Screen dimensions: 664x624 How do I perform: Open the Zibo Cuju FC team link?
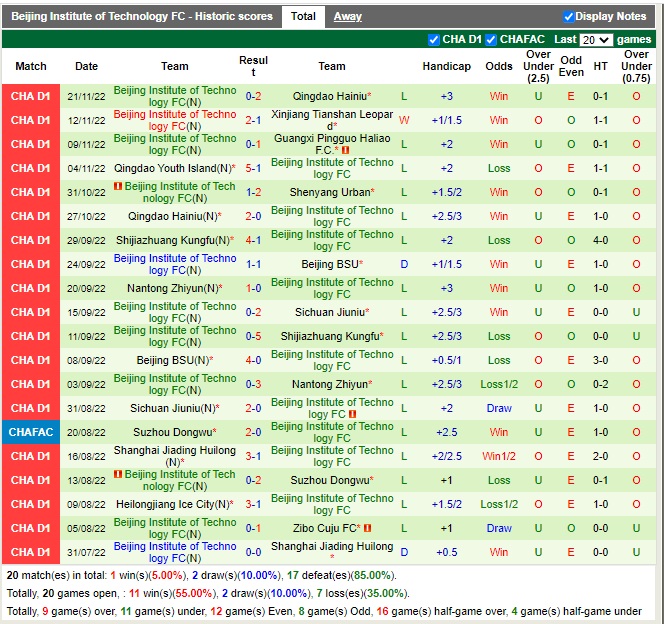pyautogui.click(x=323, y=528)
